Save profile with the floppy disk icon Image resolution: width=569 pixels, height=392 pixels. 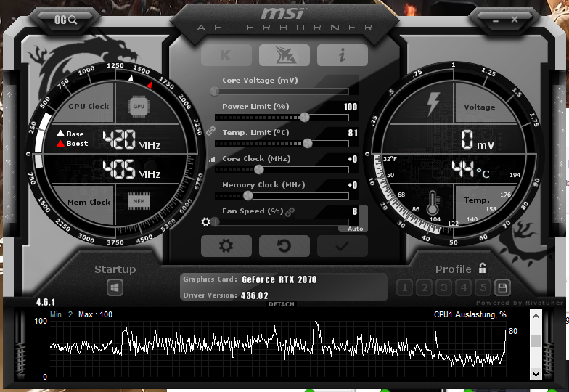pos(502,287)
